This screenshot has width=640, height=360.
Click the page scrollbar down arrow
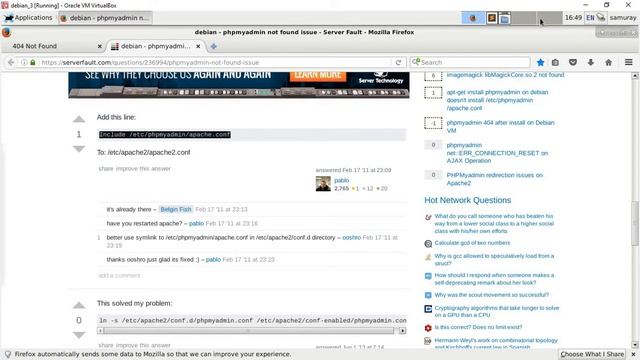click(635, 345)
